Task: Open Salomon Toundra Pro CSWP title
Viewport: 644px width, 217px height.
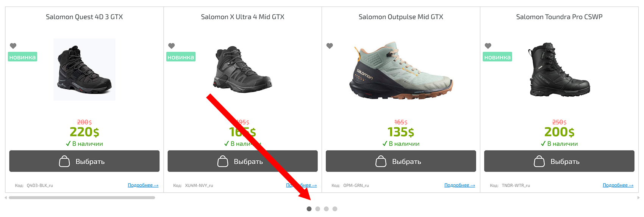Action: 559,17
